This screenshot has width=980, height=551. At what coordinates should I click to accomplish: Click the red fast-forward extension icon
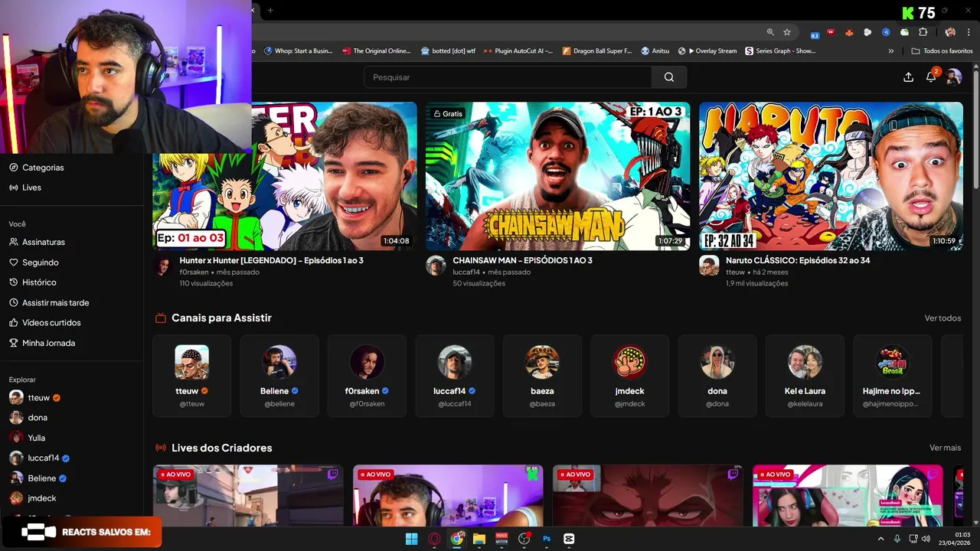(831, 32)
